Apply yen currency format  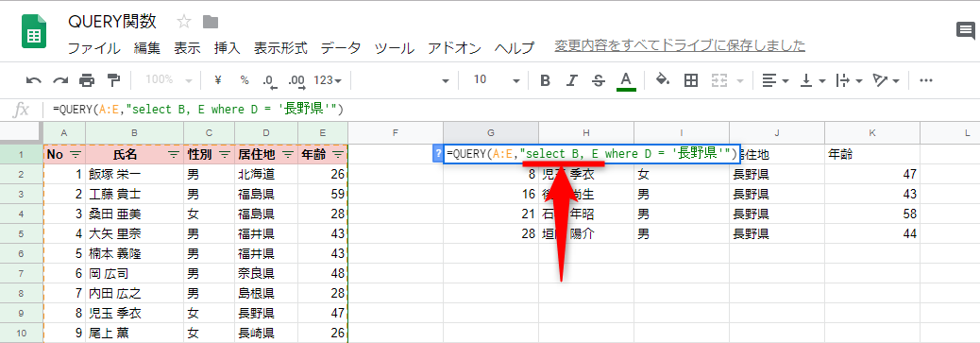(x=218, y=80)
